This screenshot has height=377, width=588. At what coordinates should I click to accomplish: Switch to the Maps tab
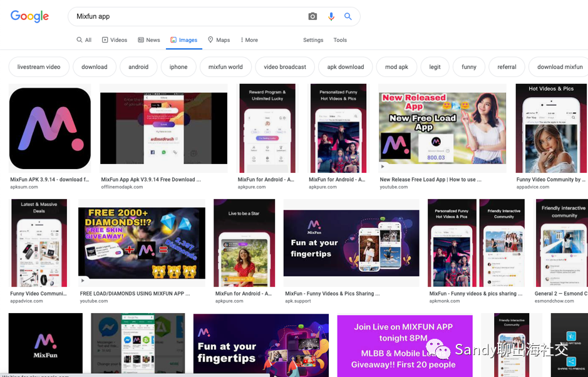(219, 39)
